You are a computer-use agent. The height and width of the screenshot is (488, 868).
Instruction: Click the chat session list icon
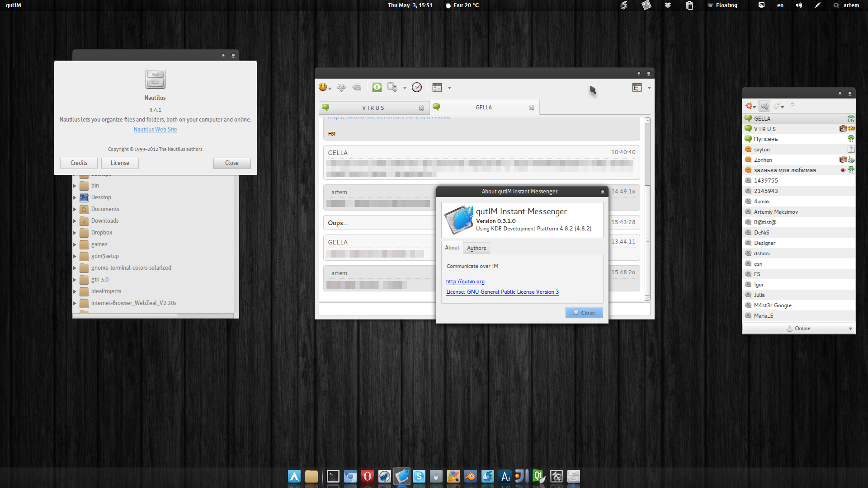click(437, 87)
